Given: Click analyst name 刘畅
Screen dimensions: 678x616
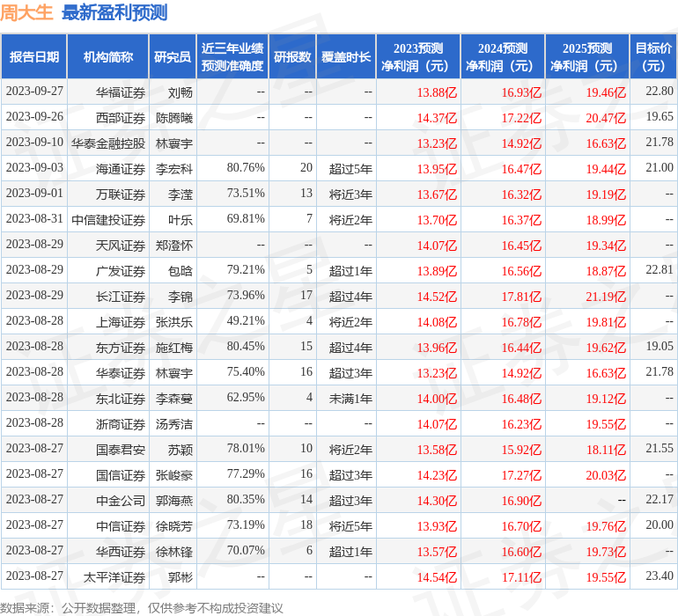Looking at the screenshot, I should point(180,92).
